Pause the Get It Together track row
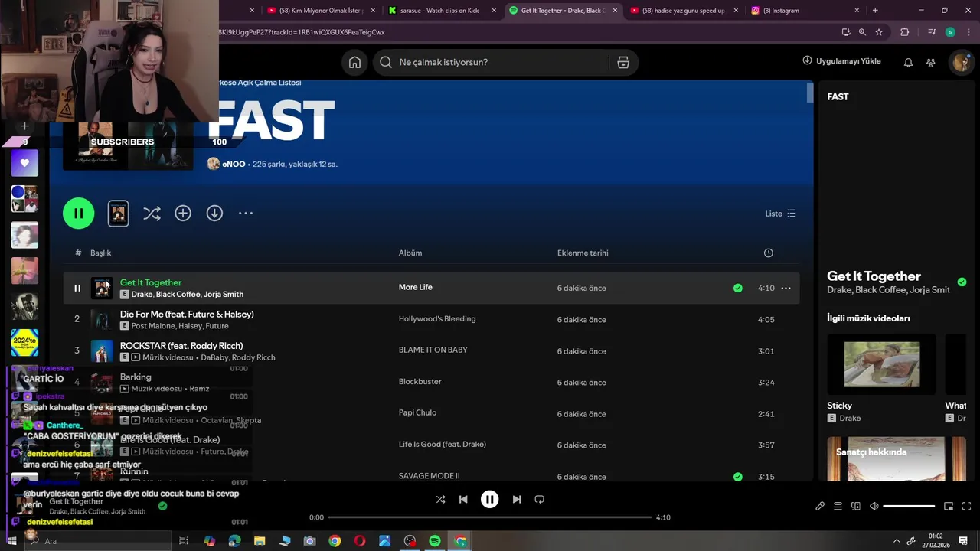The width and height of the screenshot is (980, 551). coord(77,289)
